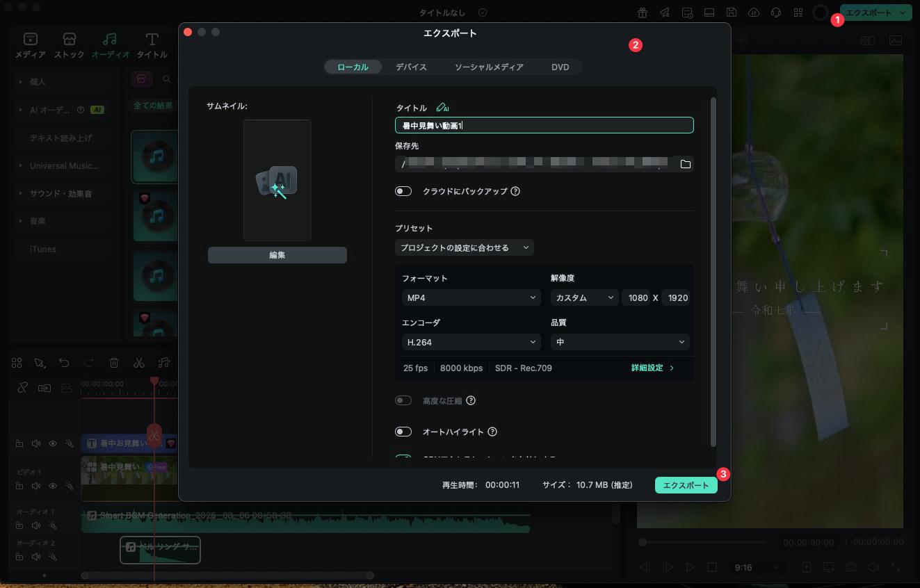Click the 編集 button under thumbnail
Image resolution: width=920 pixels, height=588 pixels.
coord(277,255)
